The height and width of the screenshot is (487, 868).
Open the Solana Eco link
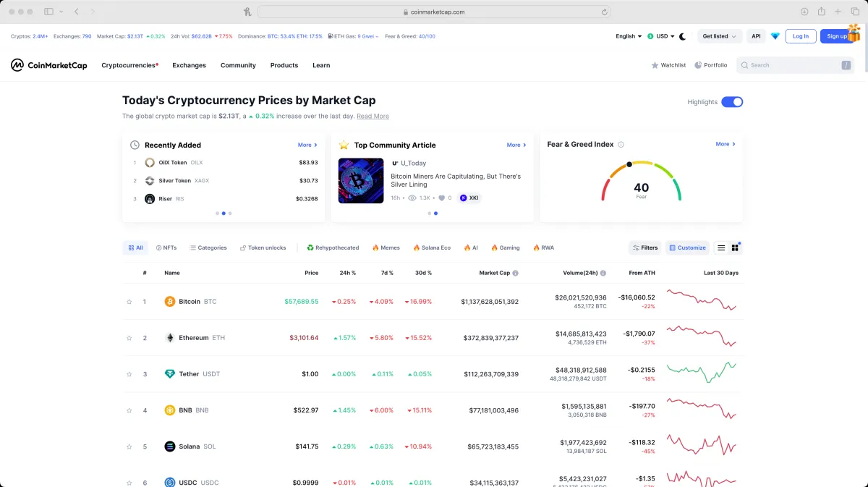[432, 247]
